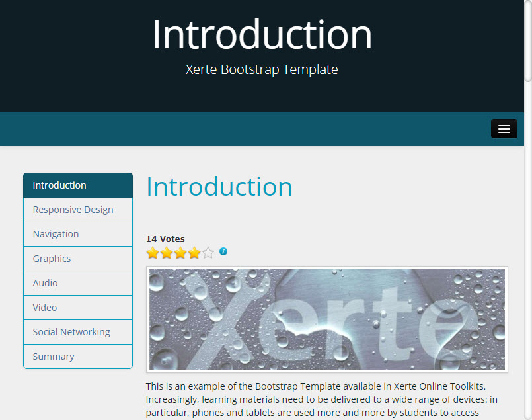The width and height of the screenshot is (532, 420).
Task: Click the blue Introduction section heading
Action: (x=219, y=187)
